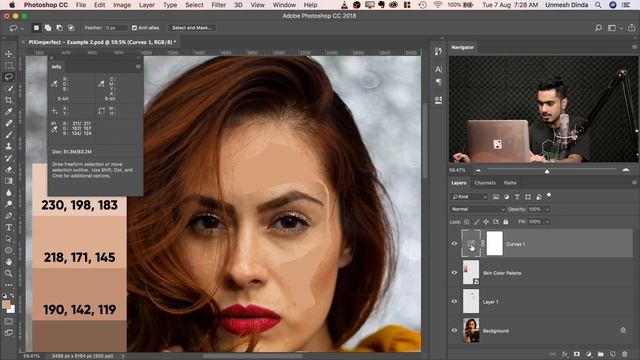Switch to the Paths tab
The width and height of the screenshot is (640, 360).
(x=510, y=183)
